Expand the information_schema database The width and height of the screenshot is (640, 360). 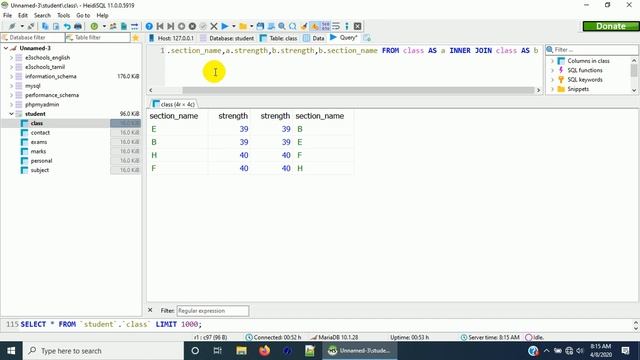[x=11, y=77]
